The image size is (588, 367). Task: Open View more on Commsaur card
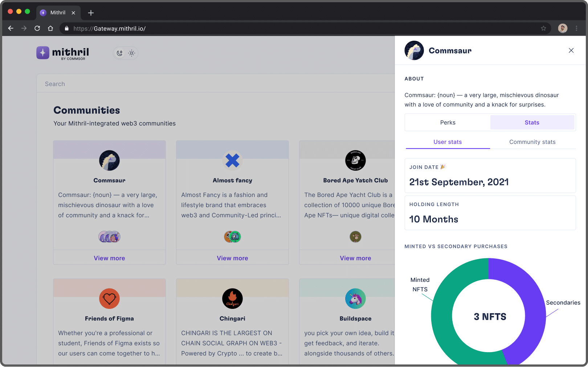(x=109, y=258)
